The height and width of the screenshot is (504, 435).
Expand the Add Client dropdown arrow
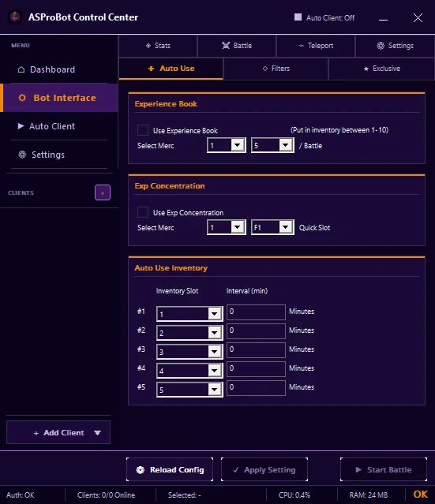click(97, 433)
